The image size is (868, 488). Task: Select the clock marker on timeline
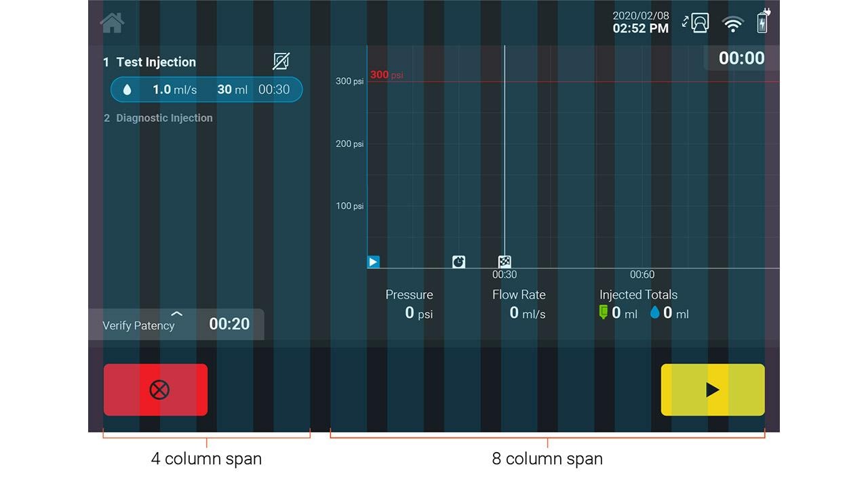click(x=459, y=262)
